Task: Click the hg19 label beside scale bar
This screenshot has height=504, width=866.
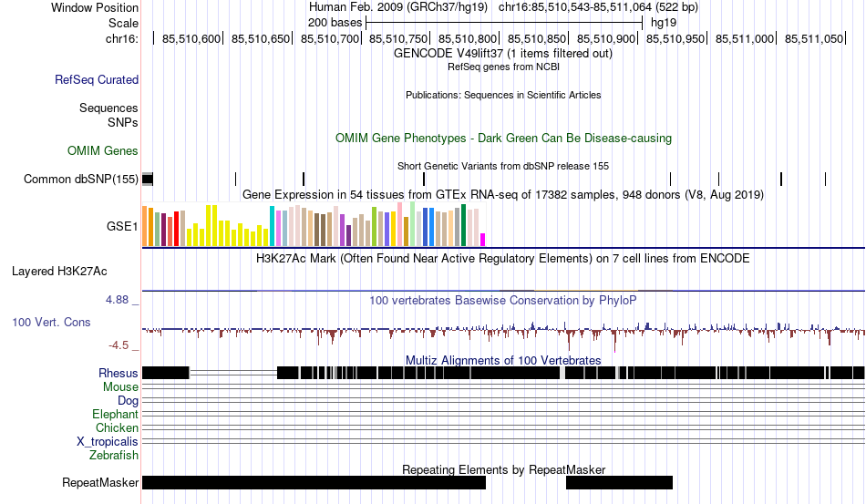Action: click(x=664, y=23)
